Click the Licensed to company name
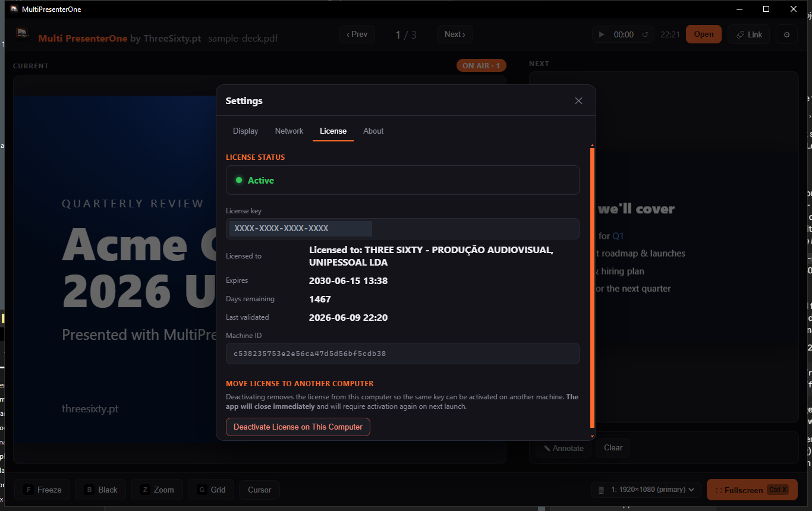The height and width of the screenshot is (511, 812). pos(431,256)
